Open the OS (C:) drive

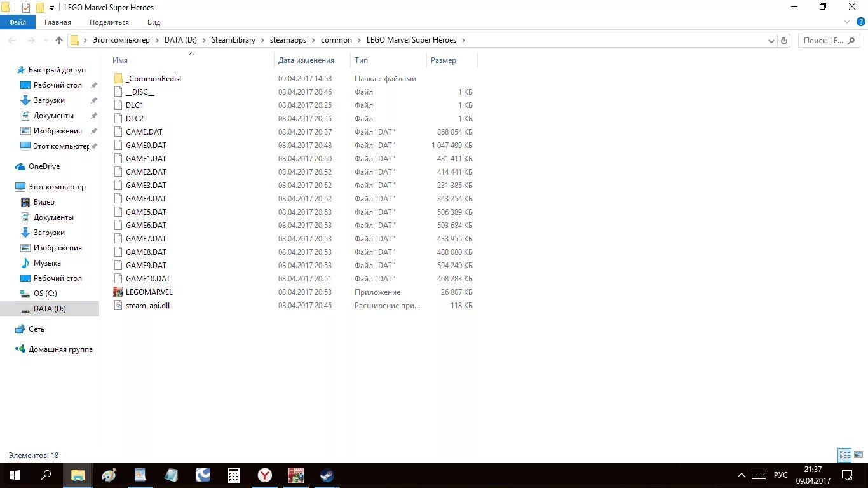tap(45, 294)
